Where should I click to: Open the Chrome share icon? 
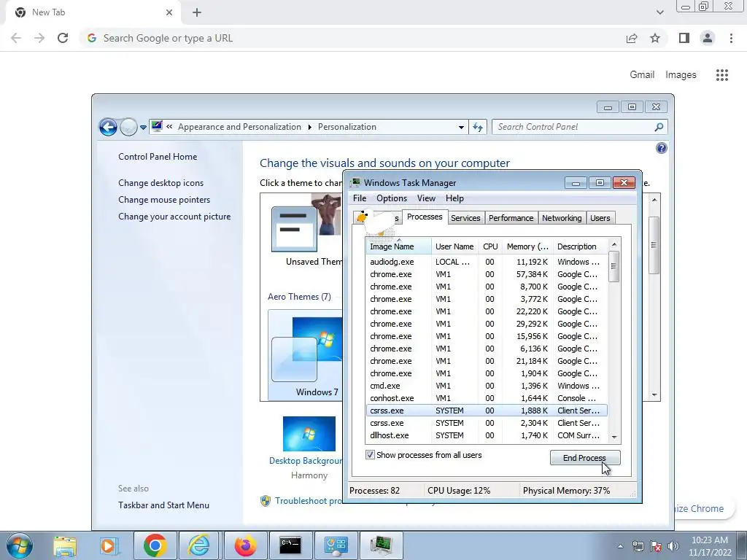pyautogui.click(x=632, y=38)
